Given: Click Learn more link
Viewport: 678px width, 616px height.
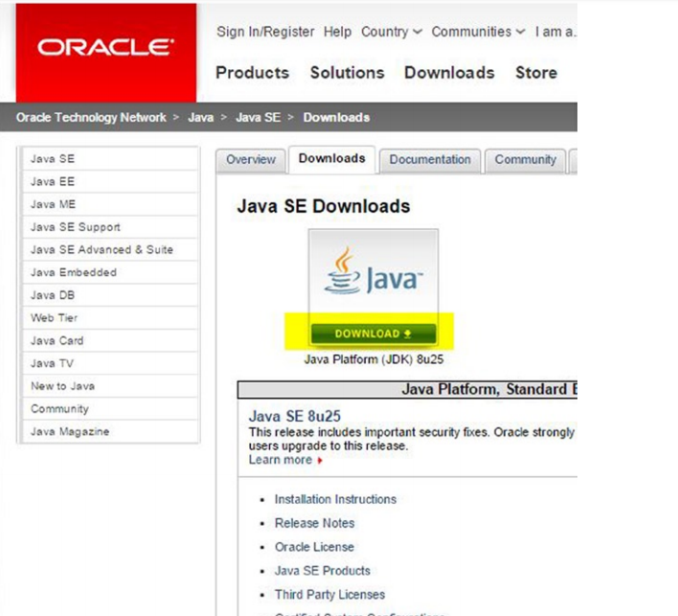Looking at the screenshot, I should (281, 460).
